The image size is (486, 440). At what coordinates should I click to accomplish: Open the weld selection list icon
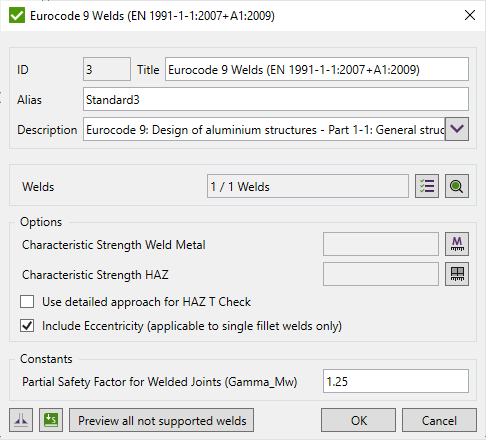point(427,186)
